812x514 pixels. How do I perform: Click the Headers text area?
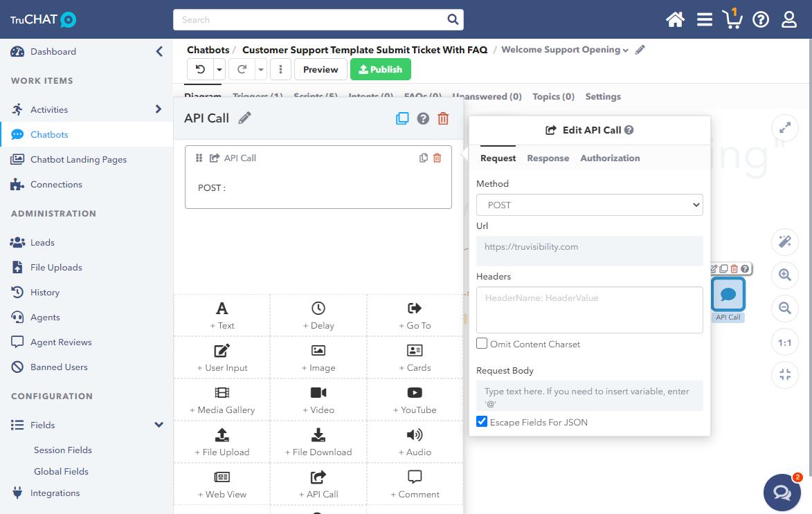589,309
